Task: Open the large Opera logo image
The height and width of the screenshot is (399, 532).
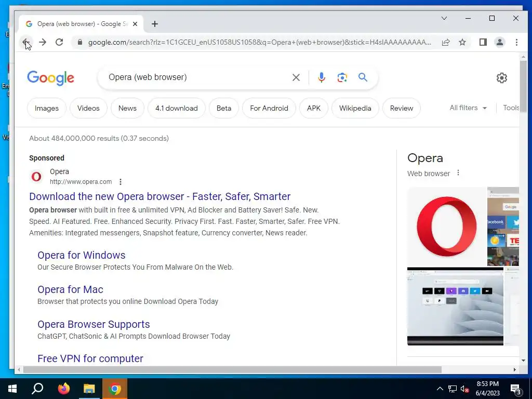Action: coord(447,227)
